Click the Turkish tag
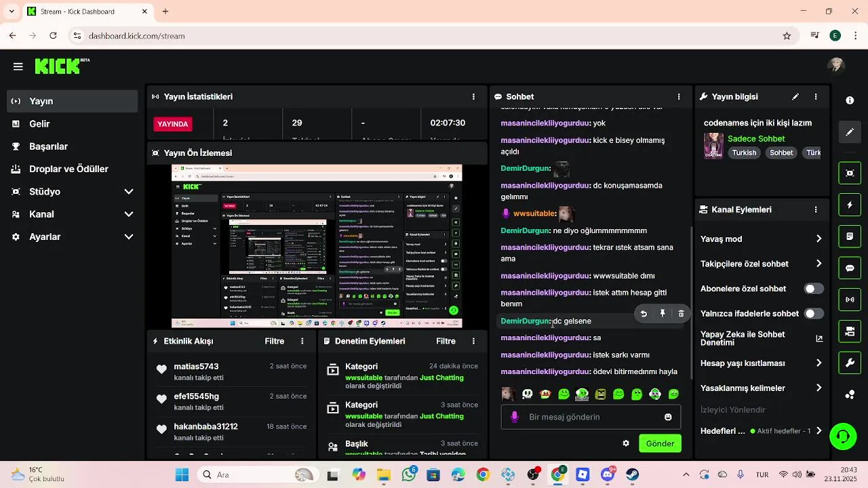 (744, 152)
